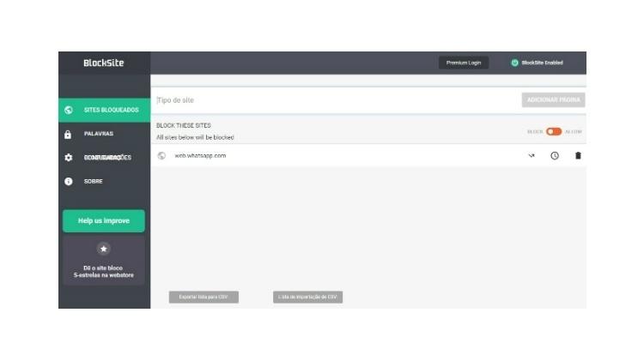Open the Palavras section
The height and width of the screenshot is (361, 644).
pyautogui.click(x=104, y=134)
